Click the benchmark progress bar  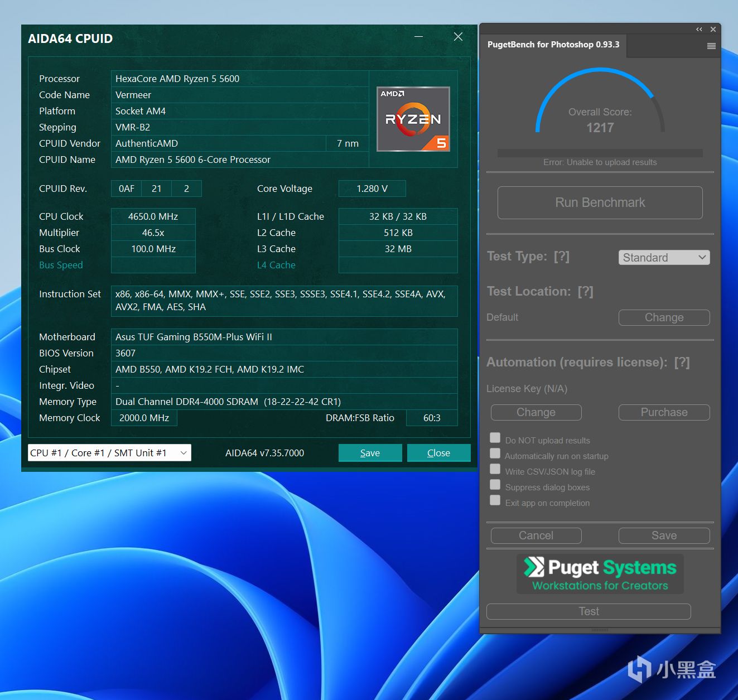click(x=600, y=153)
